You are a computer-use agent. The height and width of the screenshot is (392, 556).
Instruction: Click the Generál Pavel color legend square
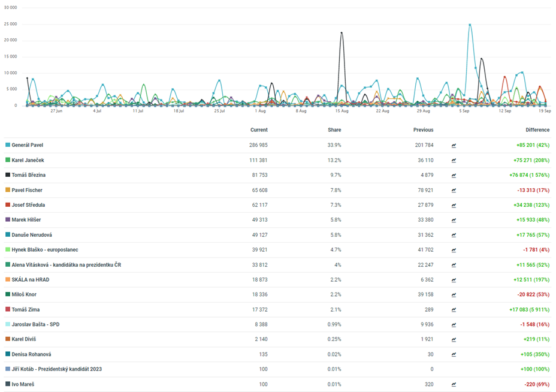pyautogui.click(x=8, y=145)
